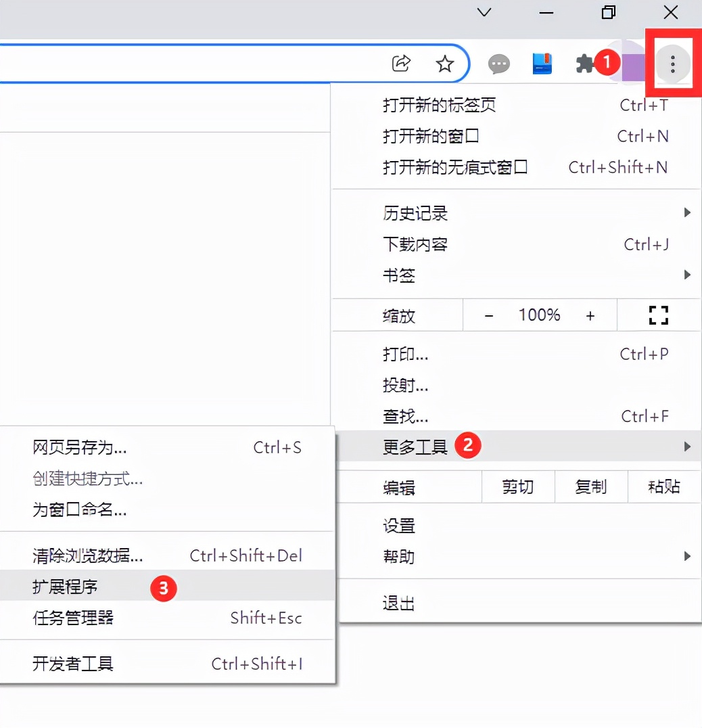The height and width of the screenshot is (728, 702).
Task: Open 任务管理器 from the submenu
Action: pyautogui.click(x=167, y=618)
